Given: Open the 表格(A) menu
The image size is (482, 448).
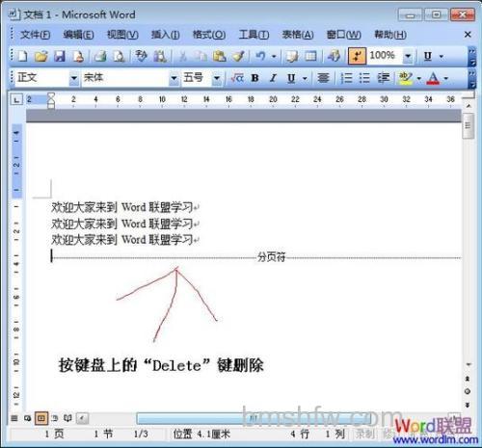Looking at the screenshot, I should [x=298, y=35].
